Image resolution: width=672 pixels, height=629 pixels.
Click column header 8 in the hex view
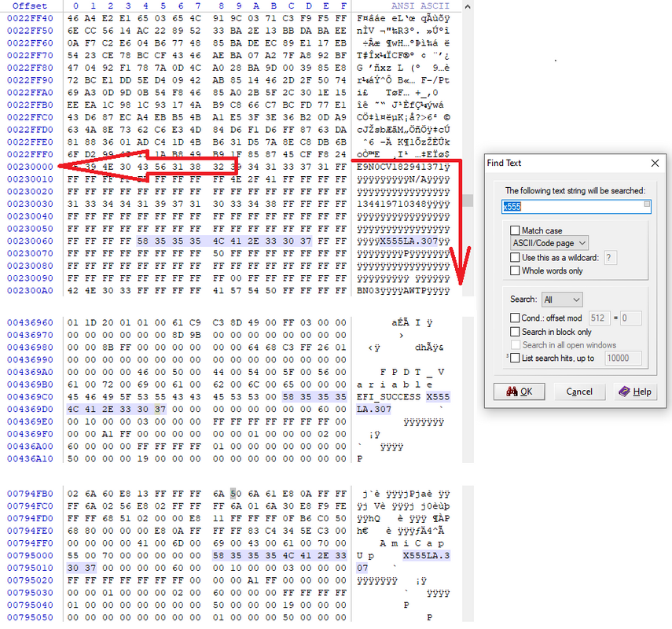(x=221, y=6)
